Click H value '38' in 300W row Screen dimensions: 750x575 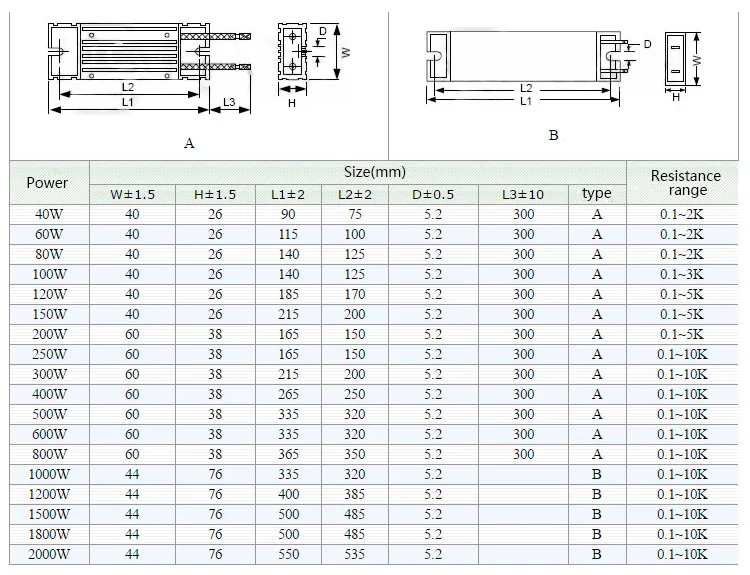[215, 375]
